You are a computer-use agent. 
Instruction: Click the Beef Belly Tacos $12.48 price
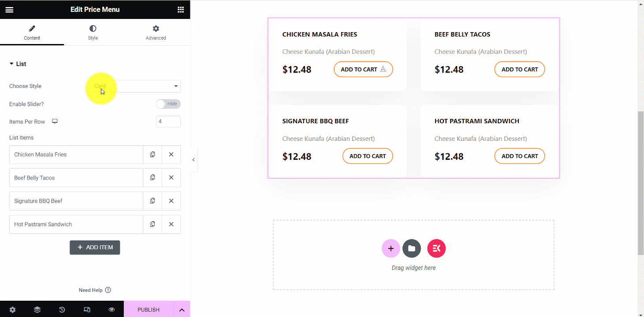(x=449, y=70)
